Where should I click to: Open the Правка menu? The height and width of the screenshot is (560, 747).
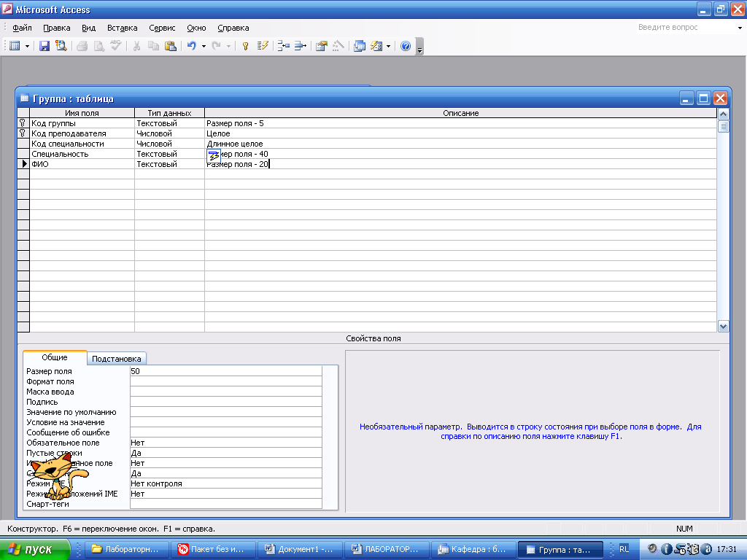pos(57,28)
